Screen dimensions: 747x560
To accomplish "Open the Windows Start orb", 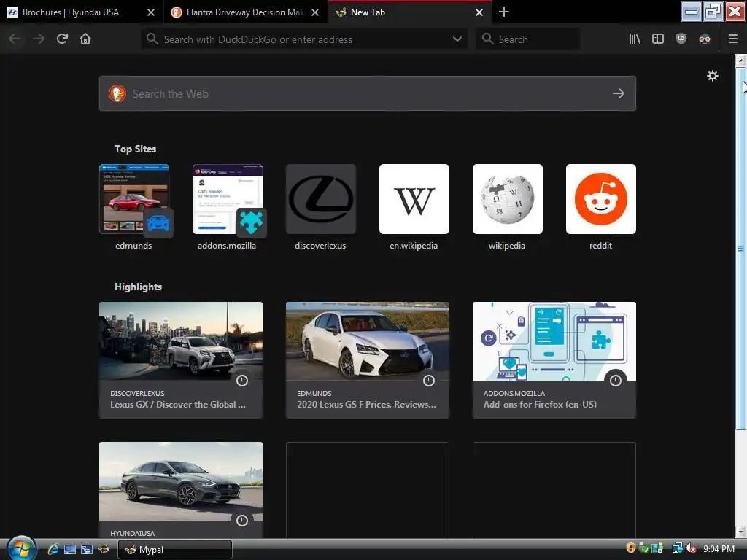I will [21, 548].
